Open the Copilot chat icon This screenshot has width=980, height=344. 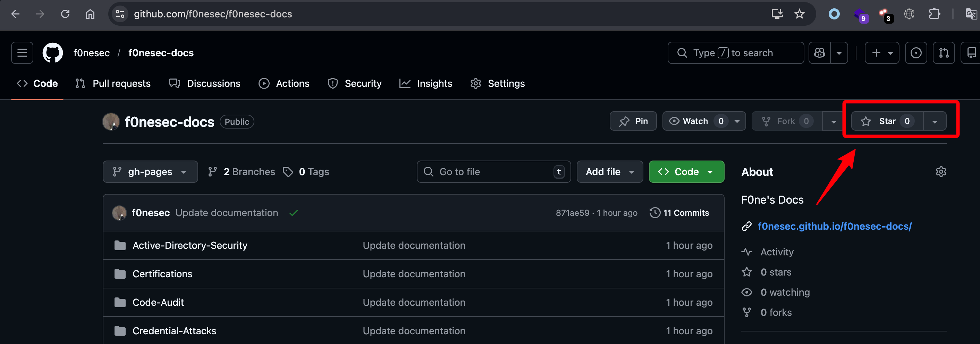pos(819,52)
